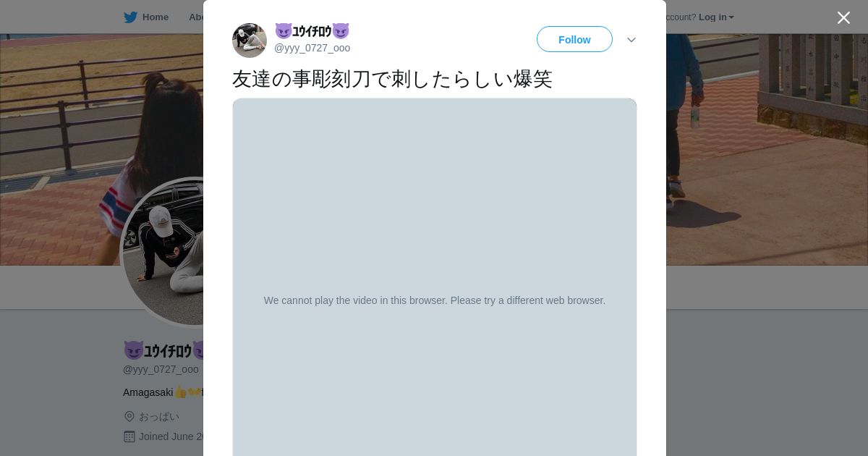The image size is (868, 456).
Task: Go to the Home tab
Action: 146,17
